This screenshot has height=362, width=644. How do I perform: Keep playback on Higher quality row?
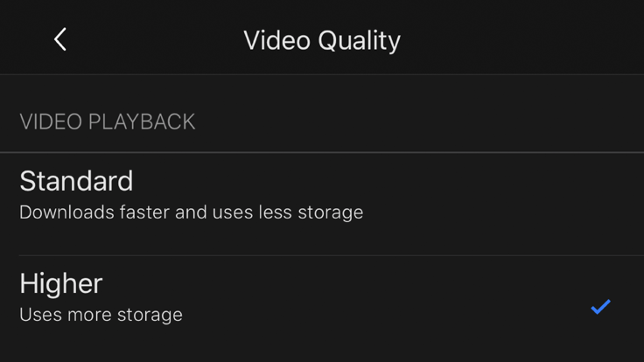point(322,307)
